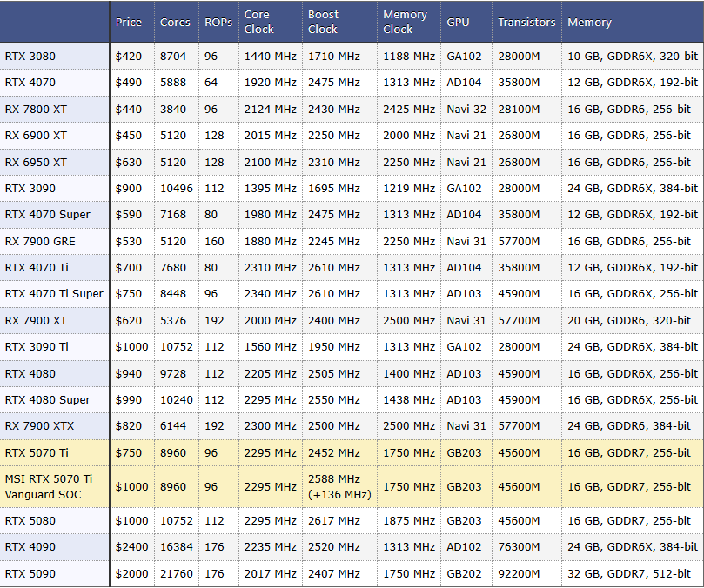Select the '$530' price of RX 7900 GRE
This screenshot has width=704, height=588.
(x=129, y=241)
